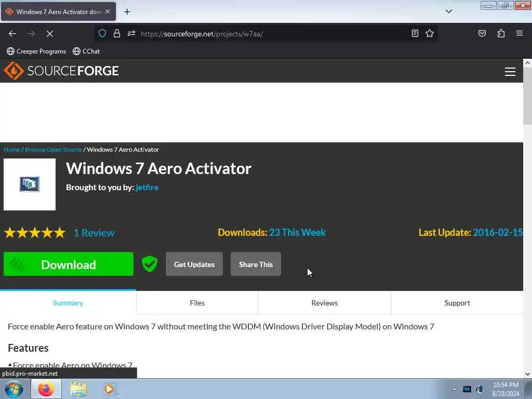Click the project icon thumbnail

30,184
